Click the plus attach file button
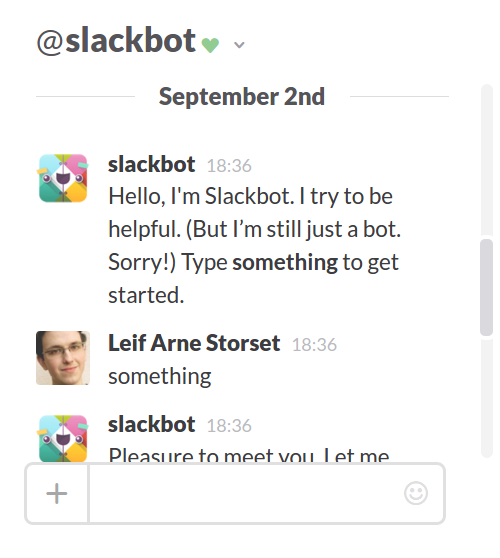The image size is (500, 558). [57, 493]
